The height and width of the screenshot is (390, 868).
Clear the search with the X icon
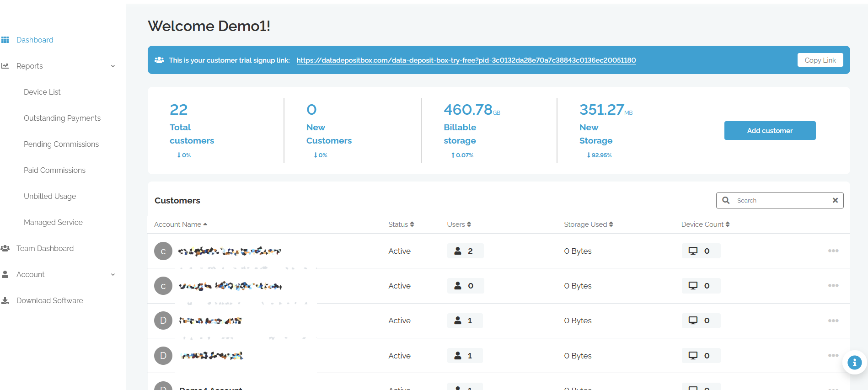pyautogui.click(x=835, y=200)
